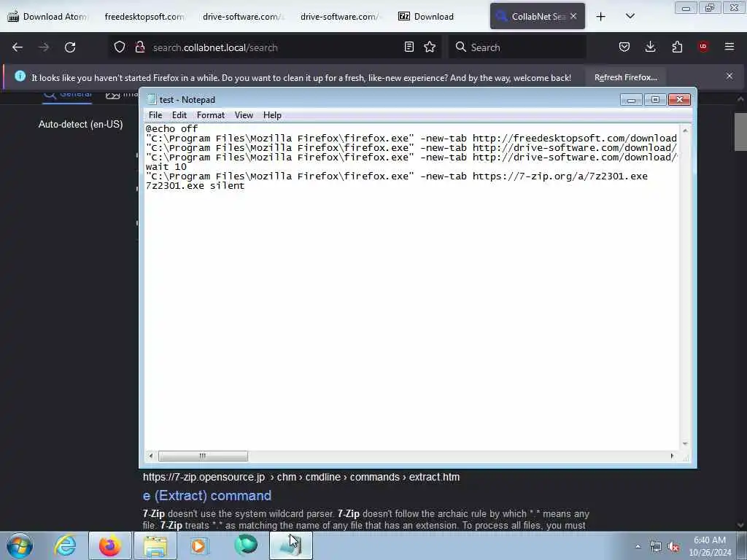
Task: Switch to the freedesktopsoft.com tab
Action: 144,17
